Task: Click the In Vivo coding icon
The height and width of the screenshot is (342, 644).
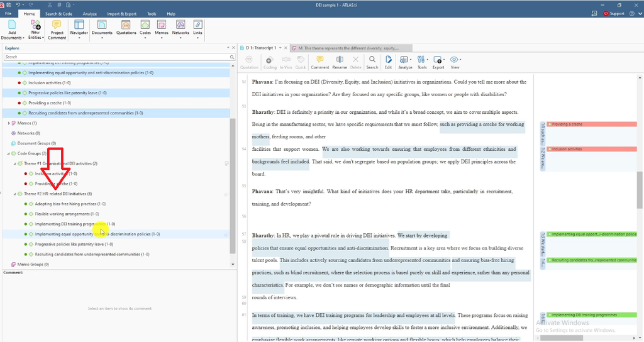Action: (x=286, y=62)
